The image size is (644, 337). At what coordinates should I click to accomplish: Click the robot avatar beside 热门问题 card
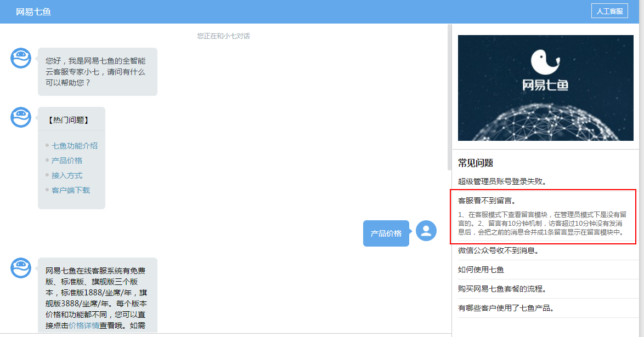point(20,117)
